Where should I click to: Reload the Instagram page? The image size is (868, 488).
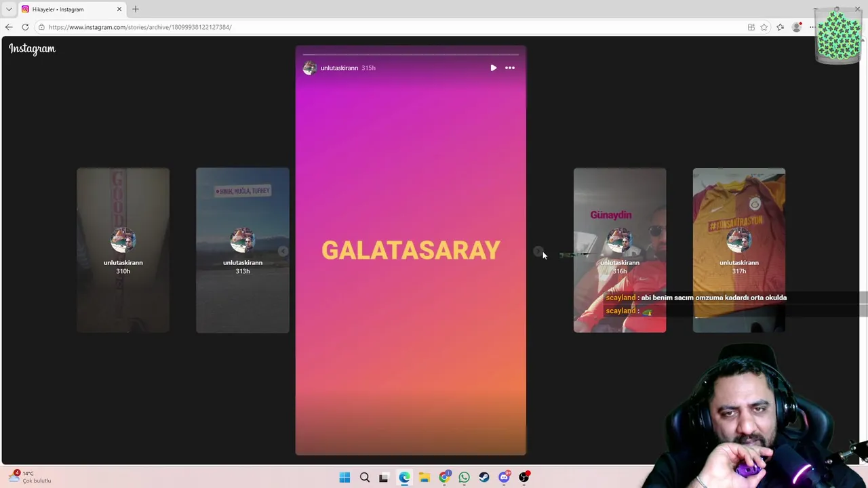pos(25,27)
